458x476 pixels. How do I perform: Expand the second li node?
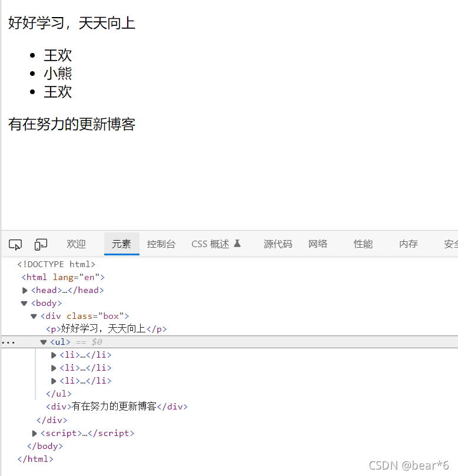click(x=54, y=368)
